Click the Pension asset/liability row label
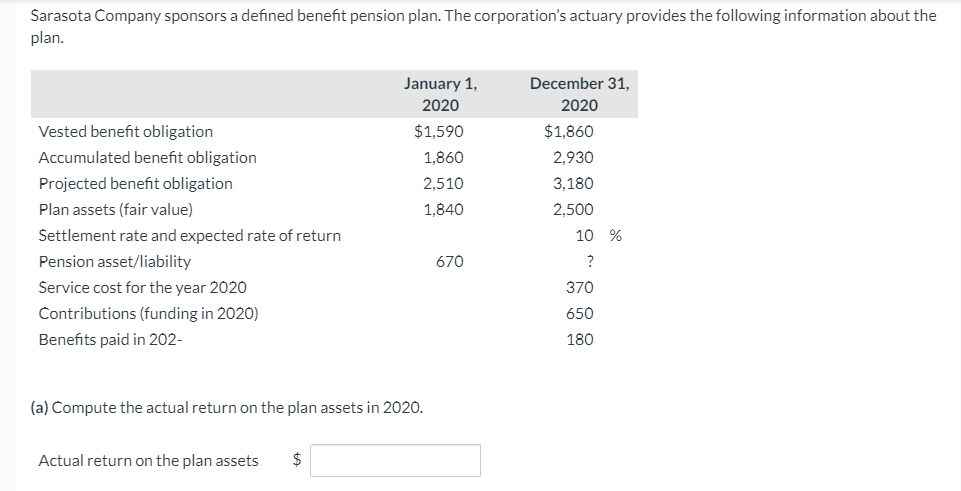This screenshot has width=961, height=491. (x=114, y=261)
